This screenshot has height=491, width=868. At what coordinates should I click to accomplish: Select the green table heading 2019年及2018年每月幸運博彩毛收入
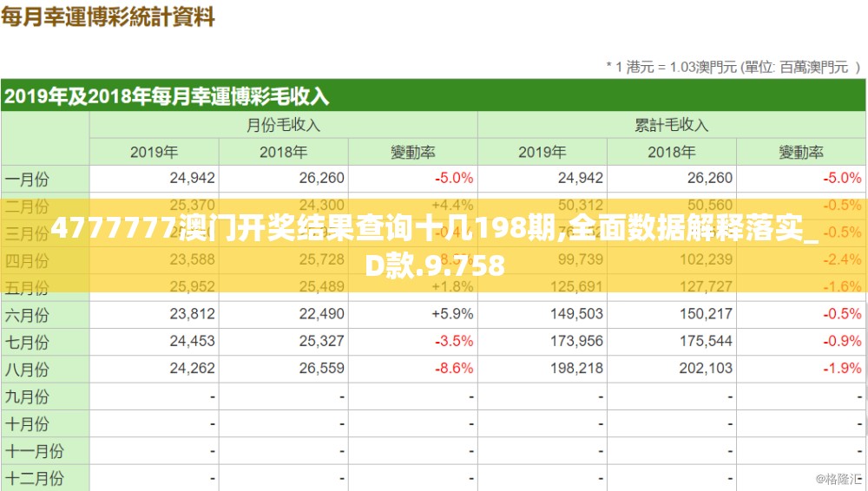[166, 97]
